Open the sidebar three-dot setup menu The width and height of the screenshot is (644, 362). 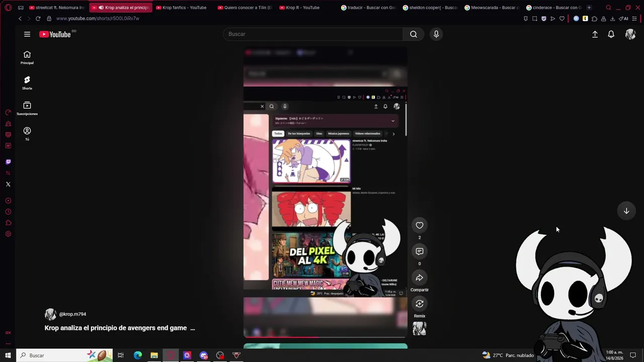pos(8,344)
